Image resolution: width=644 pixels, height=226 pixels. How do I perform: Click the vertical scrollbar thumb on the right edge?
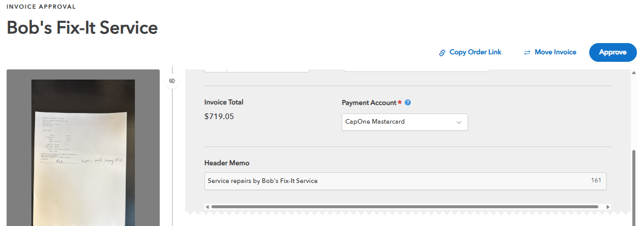[x=634, y=187]
